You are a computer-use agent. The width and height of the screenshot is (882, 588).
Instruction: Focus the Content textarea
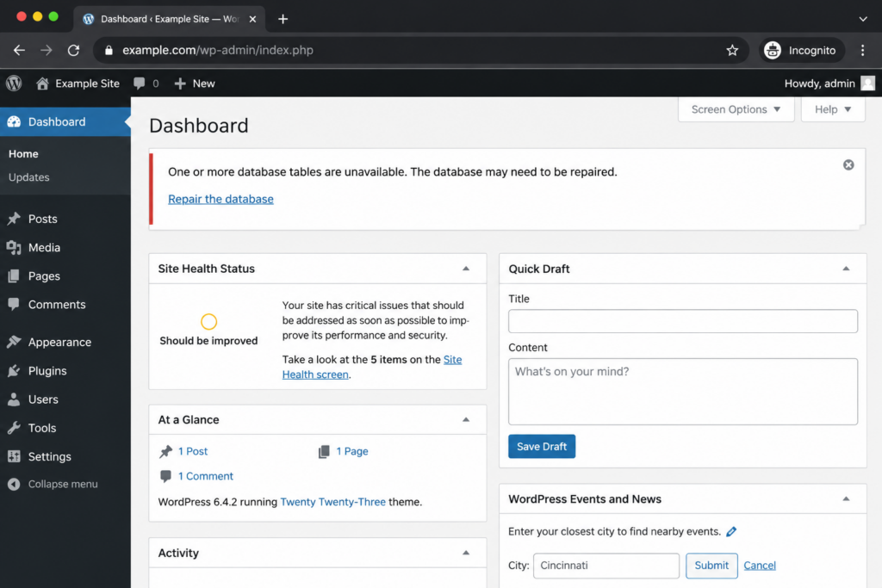(x=683, y=392)
